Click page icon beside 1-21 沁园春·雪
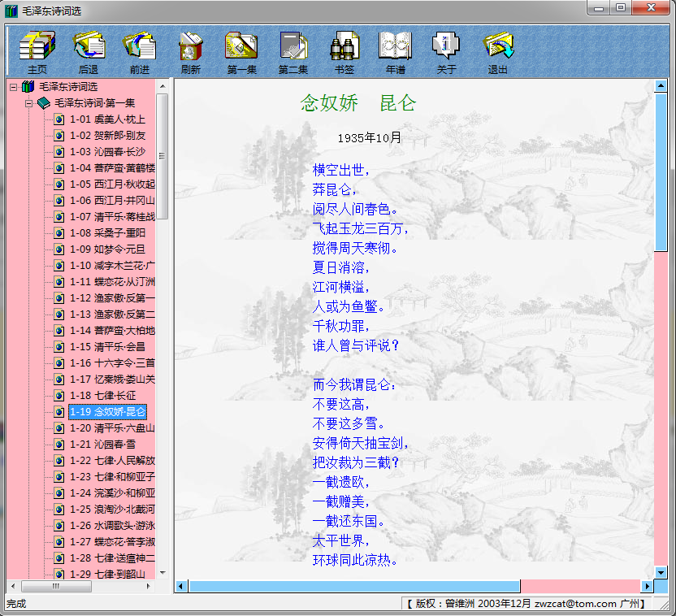The width and height of the screenshot is (676, 616). coord(59,445)
